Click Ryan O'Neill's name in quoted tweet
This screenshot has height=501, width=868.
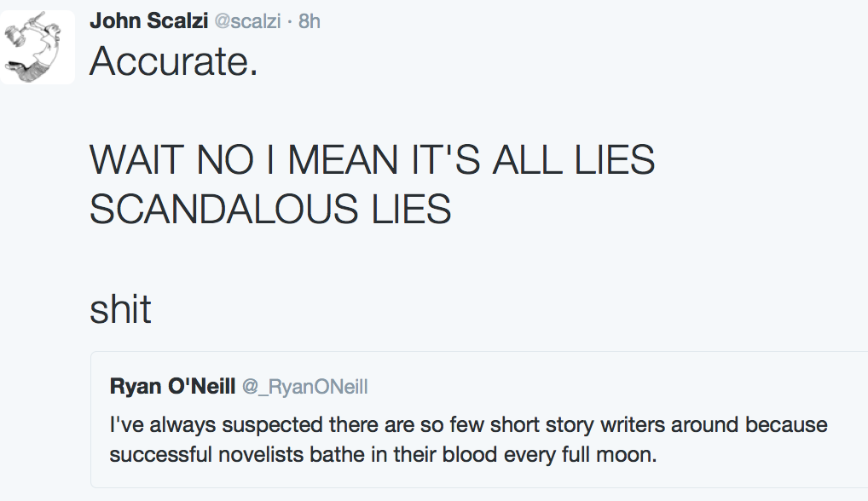(x=172, y=387)
